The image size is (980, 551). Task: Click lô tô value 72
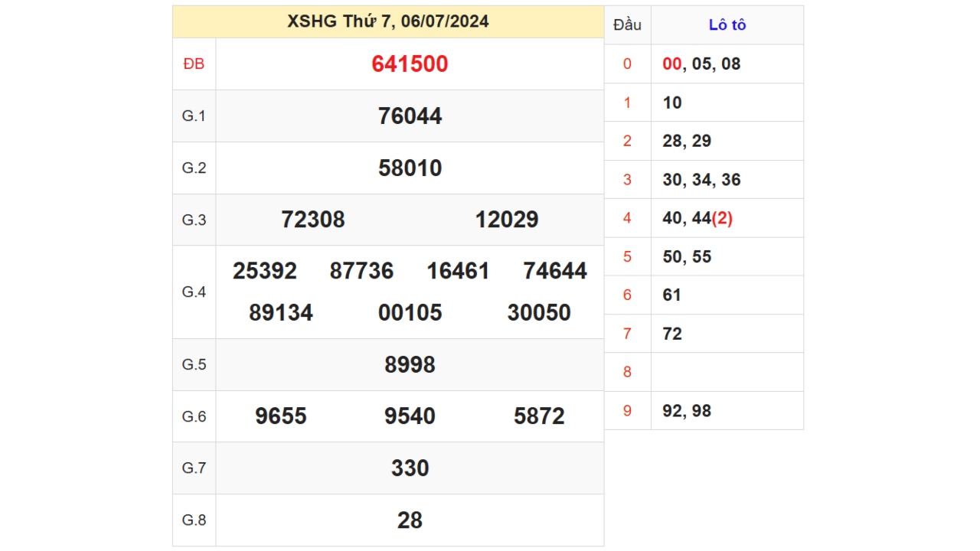pyautogui.click(x=672, y=334)
